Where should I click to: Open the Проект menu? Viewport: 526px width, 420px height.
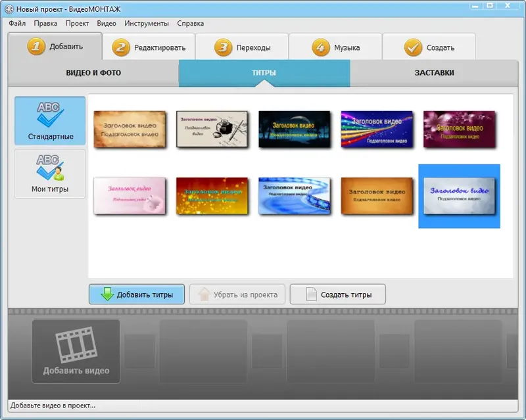[77, 24]
